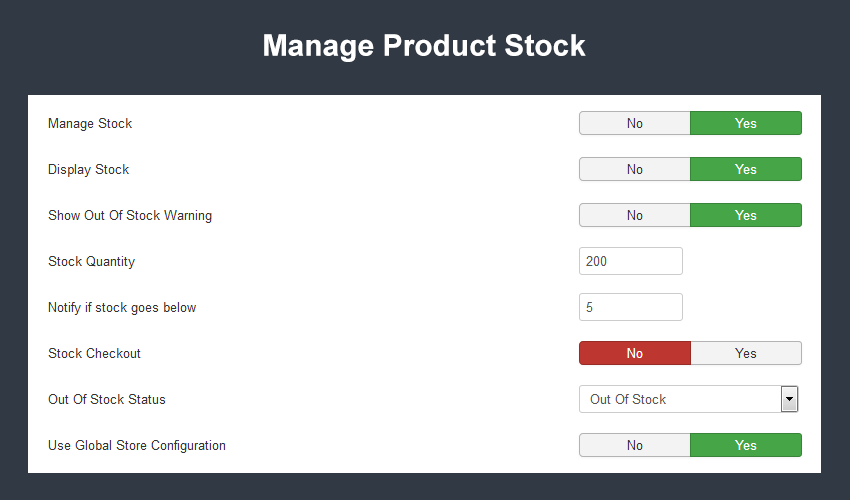Click the Manage Product Stock heading
This screenshot has width=850, height=500.
[x=424, y=46]
